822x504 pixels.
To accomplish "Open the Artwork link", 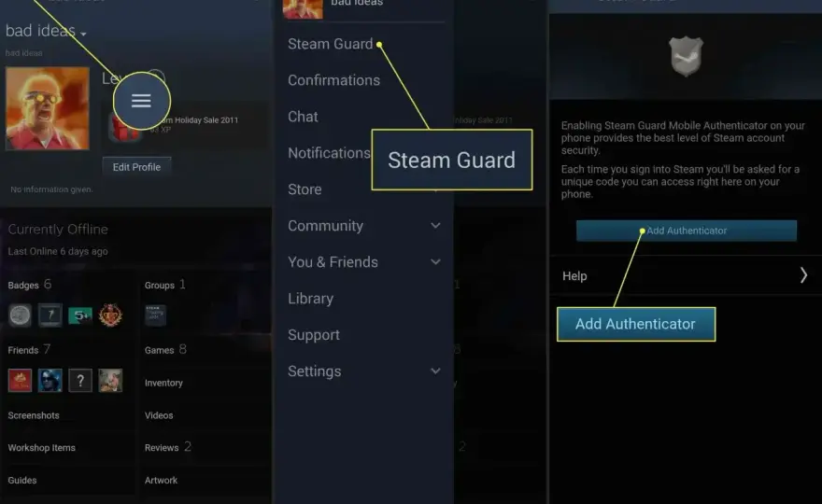I will pos(161,481).
